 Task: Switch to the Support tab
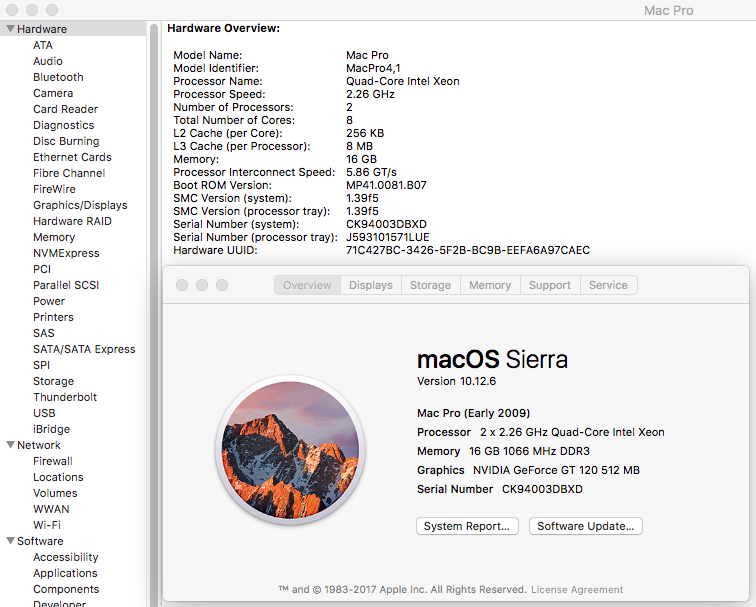(550, 285)
